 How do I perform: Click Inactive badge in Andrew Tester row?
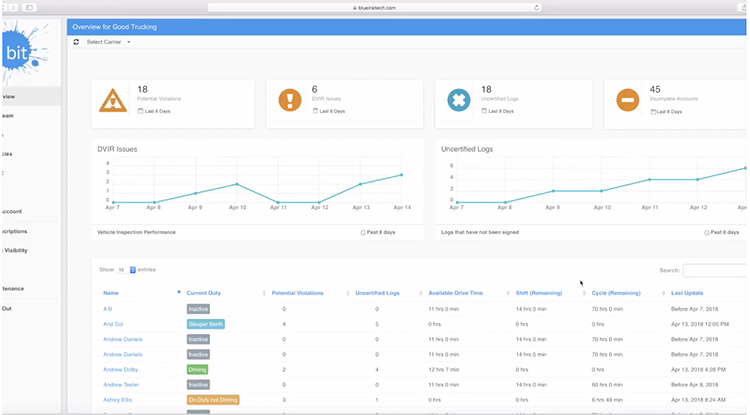pyautogui.click(x=198, y=385)
